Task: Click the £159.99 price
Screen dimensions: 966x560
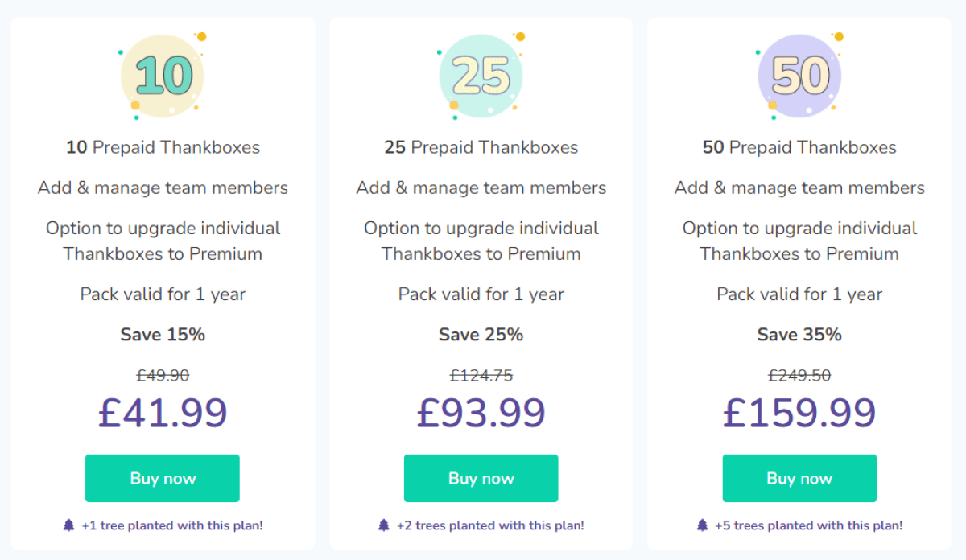Action: click(799, 413)
